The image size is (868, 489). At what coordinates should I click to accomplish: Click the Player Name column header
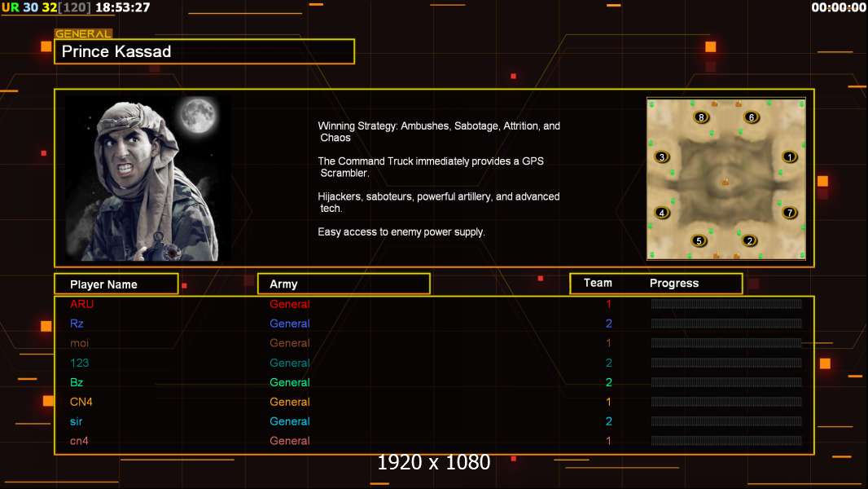tap(116, 284)
